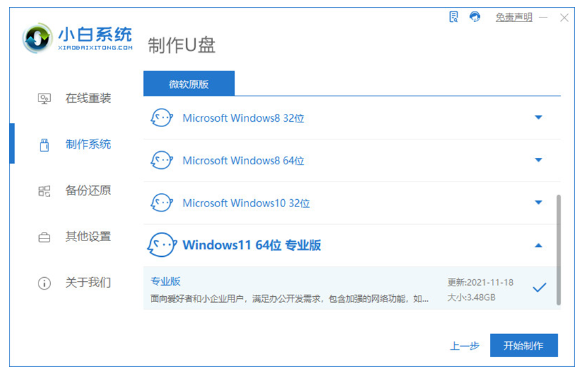
Task: Select the Microsoft Windows8 64位 entry text
Action: point(243,161)
